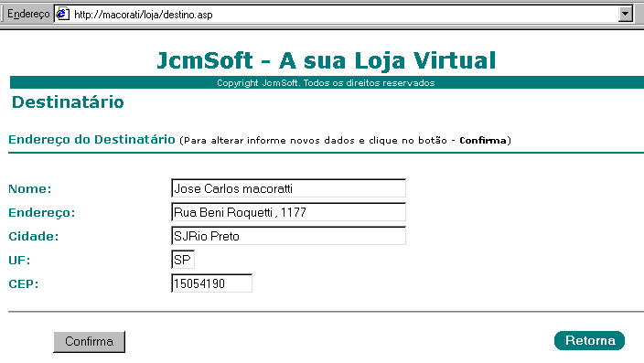Click the Destinatário heading

point(68,102)
